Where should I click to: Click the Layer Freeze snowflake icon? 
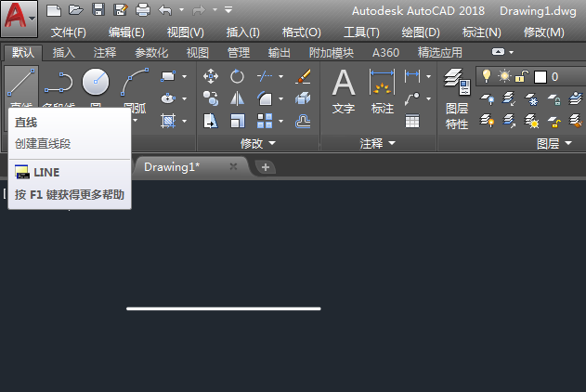tap(531, 99)
